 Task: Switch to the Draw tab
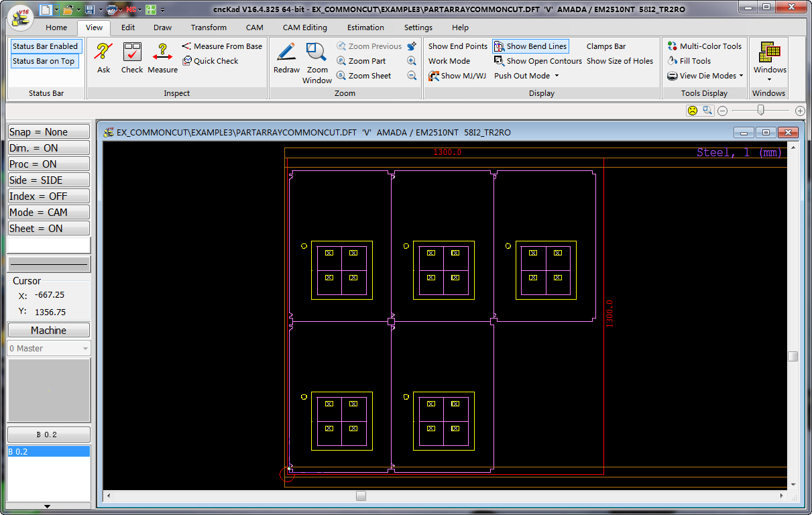pos(162,27)
